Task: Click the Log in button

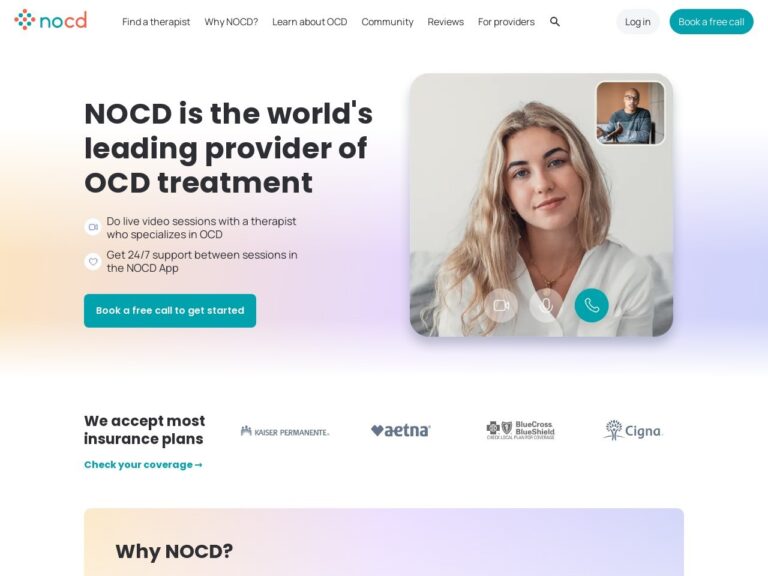Action: pyautogui.click(x=637, y=22)
